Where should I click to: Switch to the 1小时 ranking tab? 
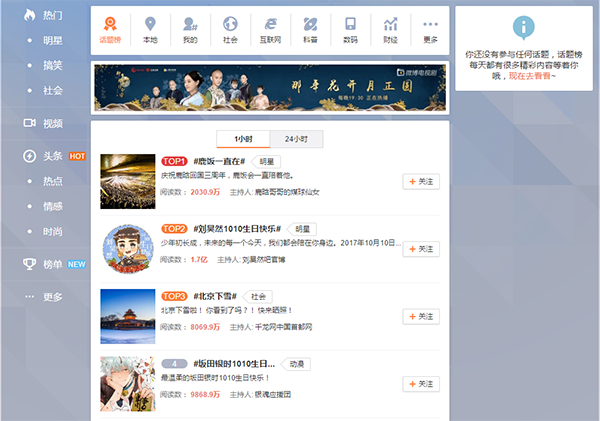(242, 139)
